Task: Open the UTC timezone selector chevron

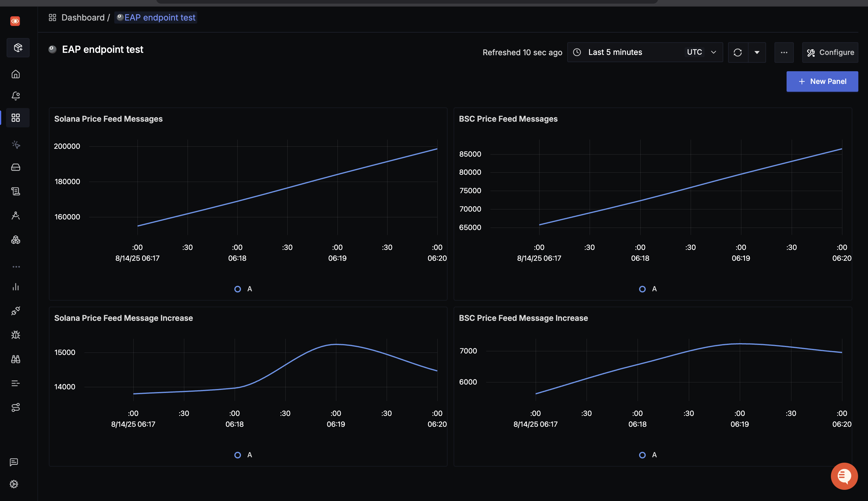Action: coord(713,52)
